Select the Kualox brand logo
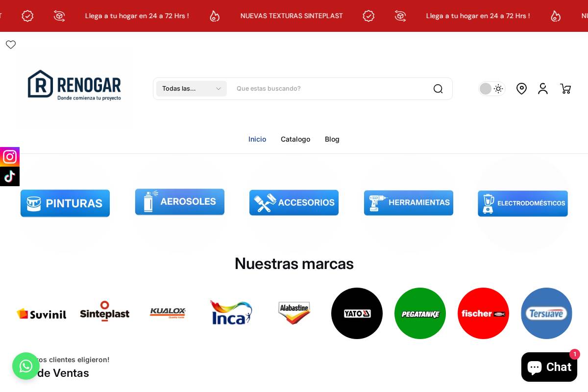The width and height of the screenshot is (588, 392). [x=168, y=314]
